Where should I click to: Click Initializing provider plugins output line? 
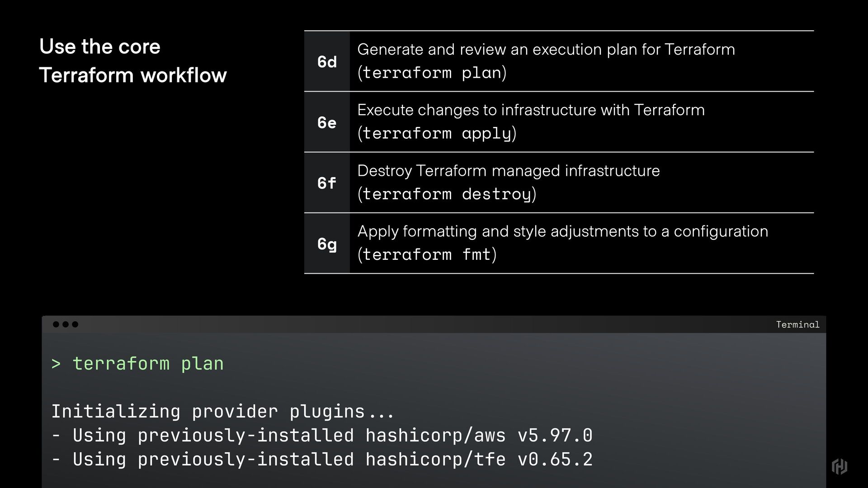(223, 412)
